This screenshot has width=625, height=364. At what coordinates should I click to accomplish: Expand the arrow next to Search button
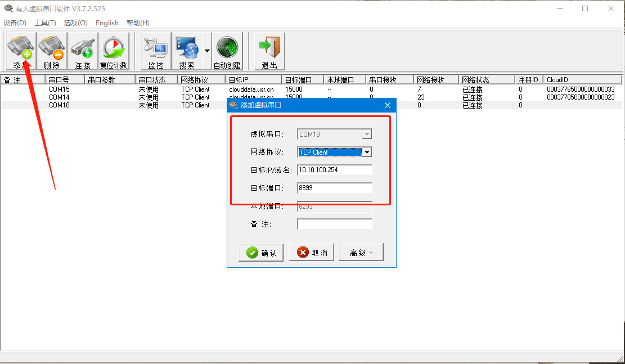point(207,51)
